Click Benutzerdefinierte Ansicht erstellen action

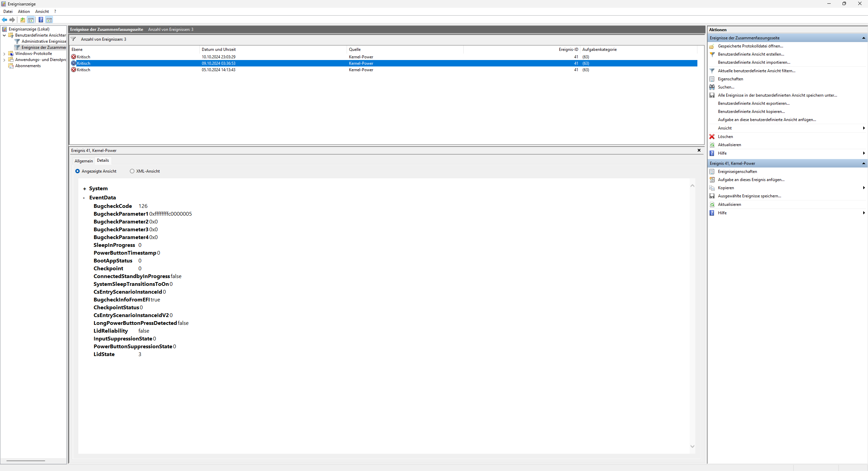(x=751, y=54)
